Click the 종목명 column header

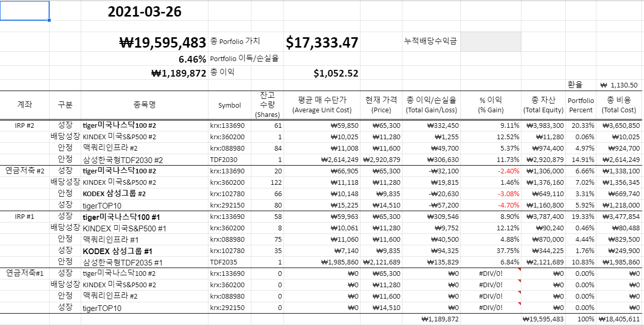click(144, 105)
